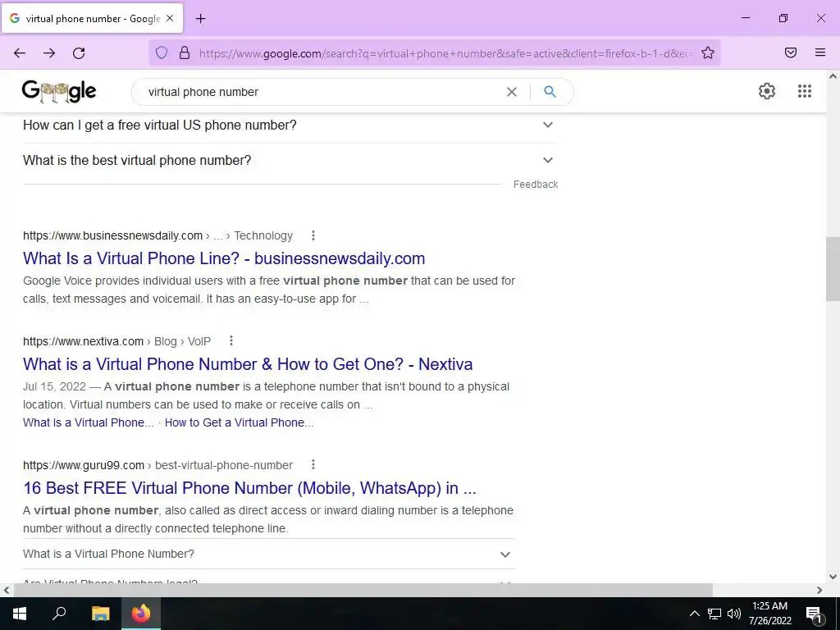
Task: Expand 'What is the best virtual phone number?'
Action: (290, 160)
